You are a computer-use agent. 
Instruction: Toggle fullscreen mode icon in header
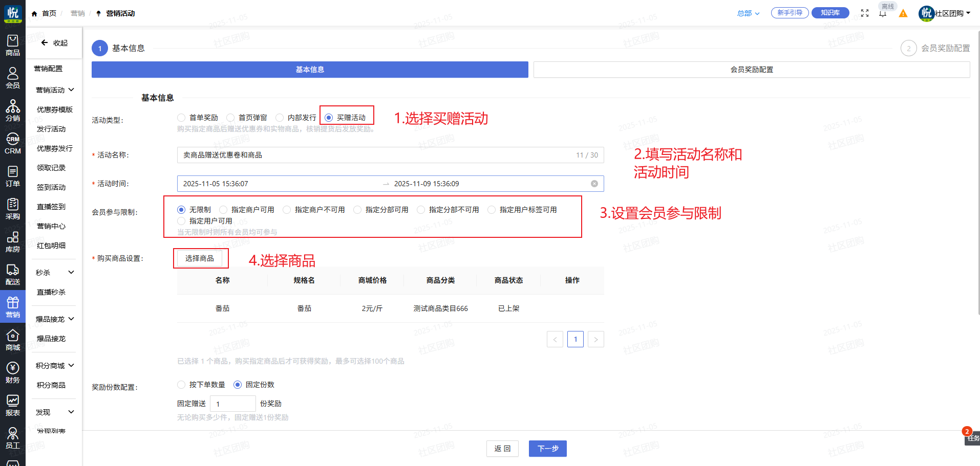[865, 13]
